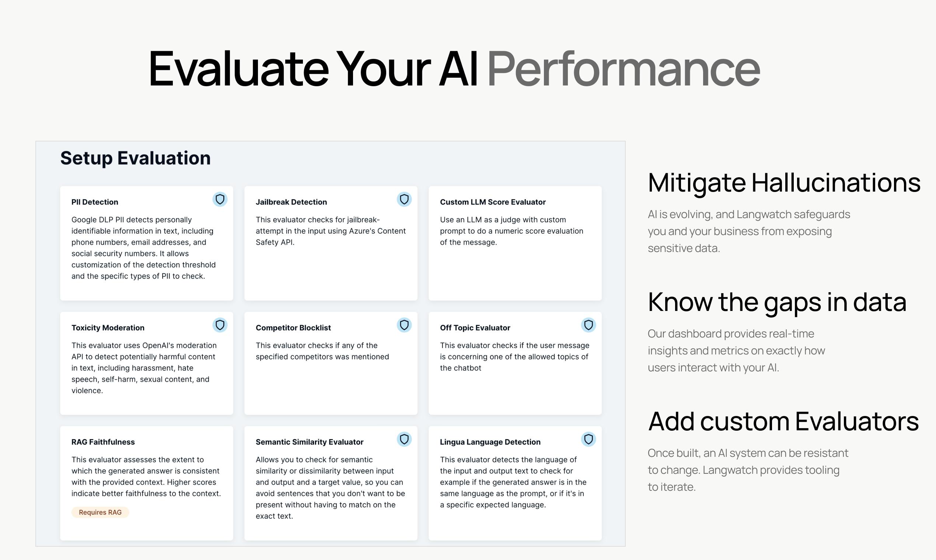Click shield icon on PII Detection card
Screen dimensions: 936x560
pyautogui.click(x=220, y=199)
